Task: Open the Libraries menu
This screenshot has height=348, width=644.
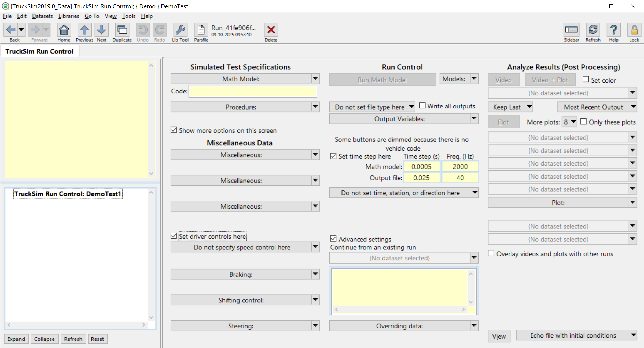Action: pos(69,16)
